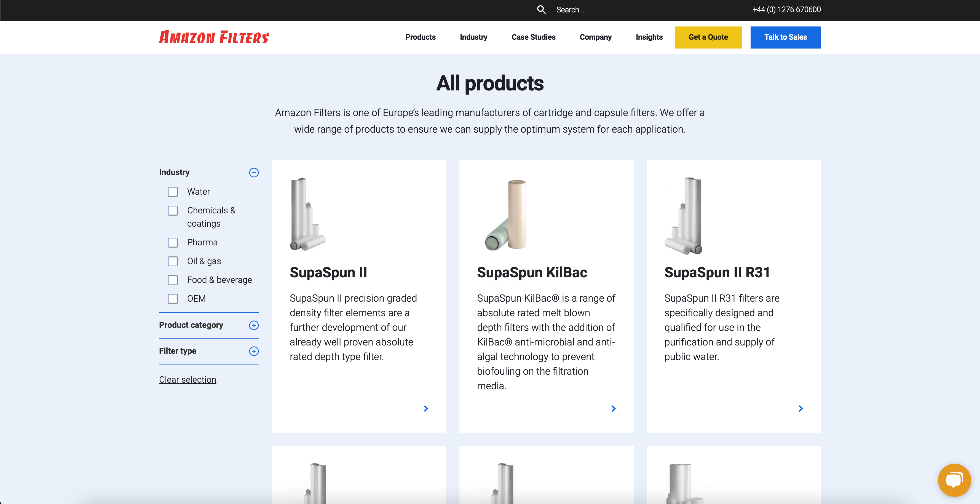
Task: Click the Talk to Sales button
Action: pos(785,37)
